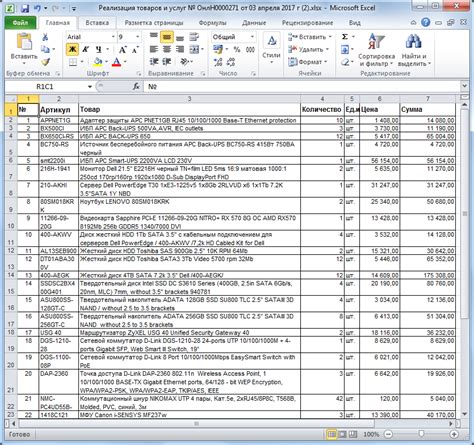Click the text Orientation icon
Screen dimensions: 474x445
[x=184, y=62]
